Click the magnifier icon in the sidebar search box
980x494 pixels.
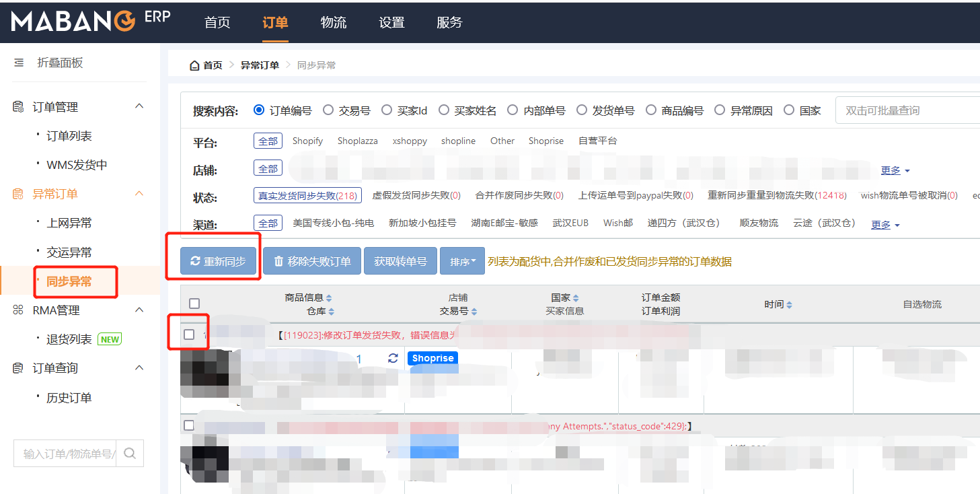pyautogui.click(x=130, y=453)
